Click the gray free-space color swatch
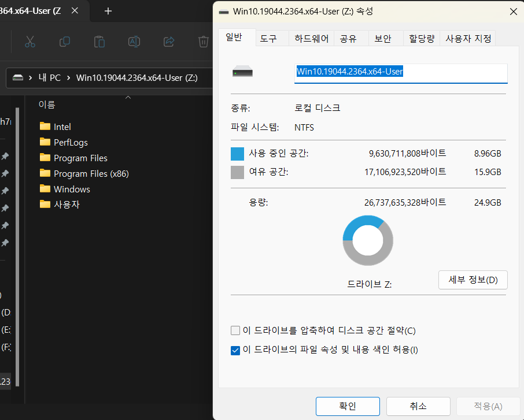This screenshot has height=420, width=524. [237, 173]
